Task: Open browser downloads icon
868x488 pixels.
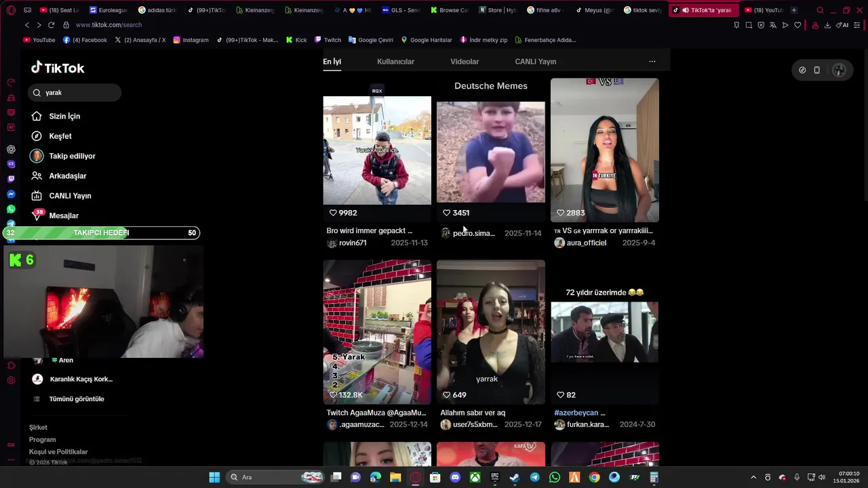Action: click(827, 25)
